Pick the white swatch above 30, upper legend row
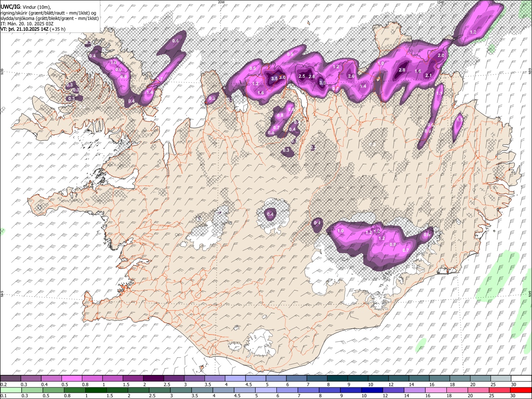Image resolution: width=532 pixels, height=399 pixels. (521, 379)
